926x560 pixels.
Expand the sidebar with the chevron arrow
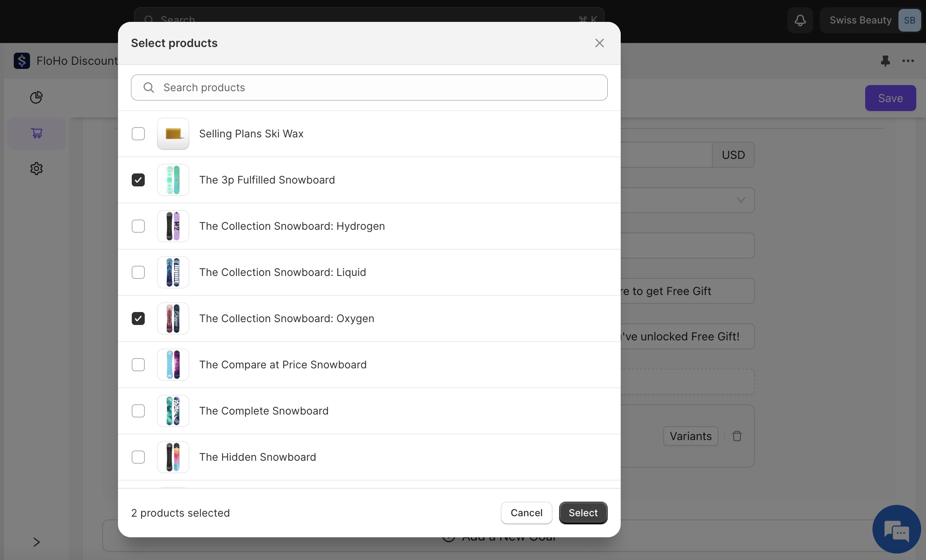(36, 542)
